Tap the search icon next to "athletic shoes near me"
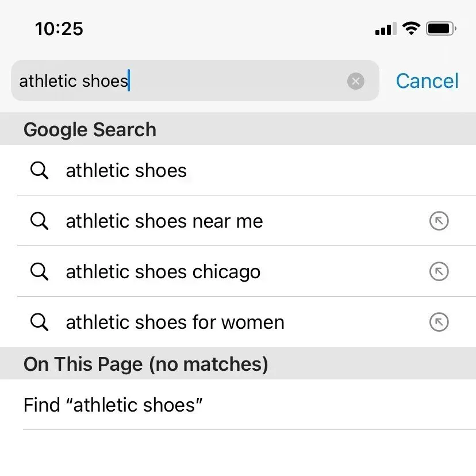Viewport: 476px width, 476px height. coord(39,221)
